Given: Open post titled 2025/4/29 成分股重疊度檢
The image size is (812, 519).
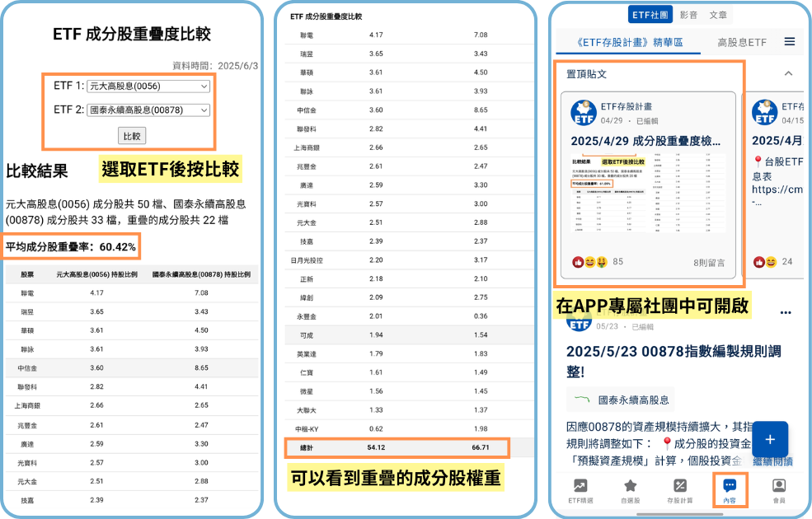Looking at the screenshot, I should [645, 141].
